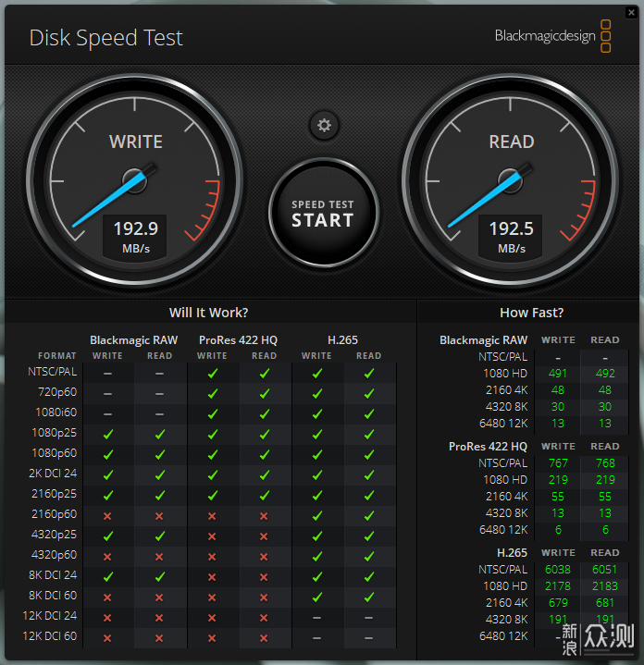Click ProRes 422 HQ read cross for 2160p60
The height and width of the screenshot is (665, 644).
pyautogui.click(x=264, y=516)
